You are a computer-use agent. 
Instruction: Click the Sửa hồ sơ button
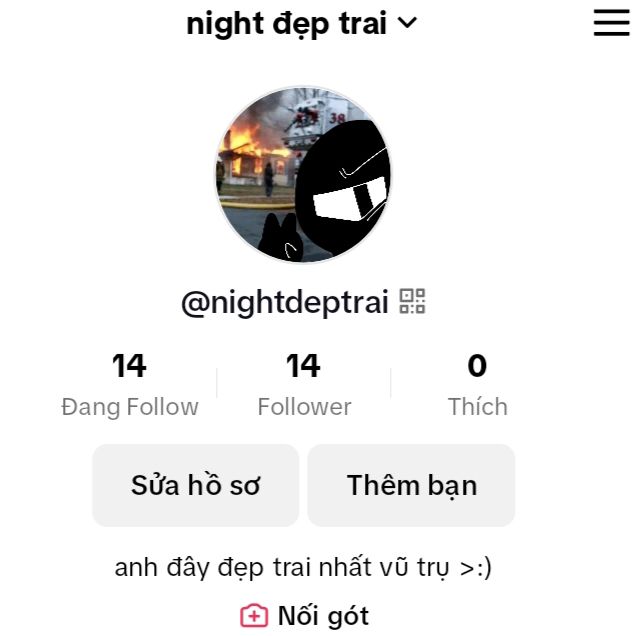196,485
